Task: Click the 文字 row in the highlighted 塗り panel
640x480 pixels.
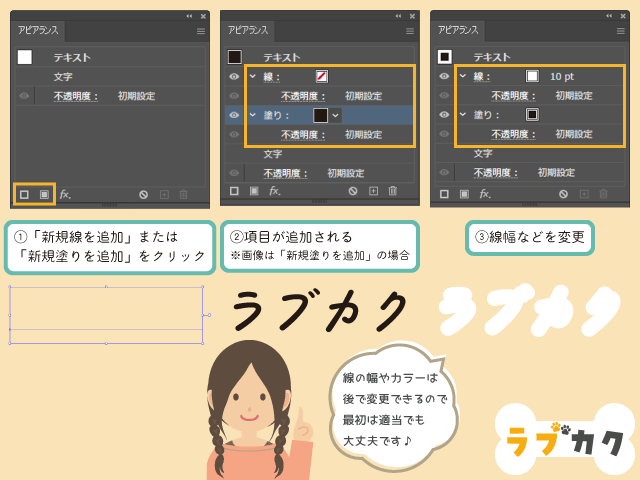Action: (x=320, y=154)
